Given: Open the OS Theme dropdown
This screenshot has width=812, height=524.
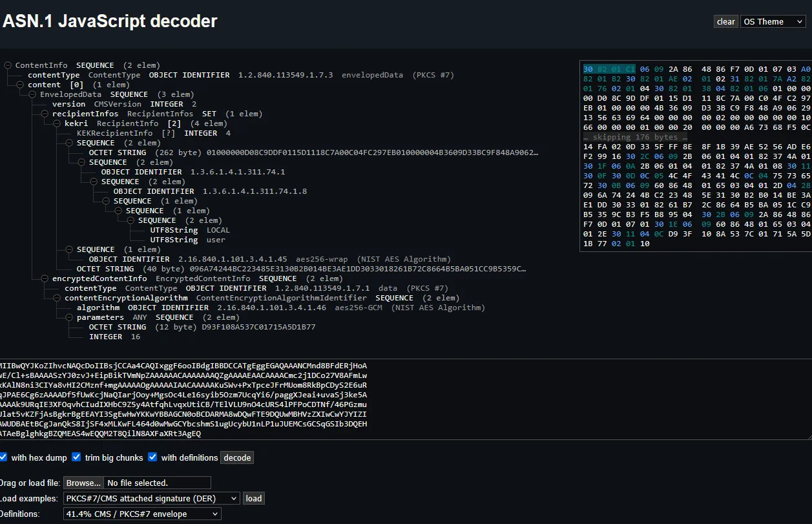Looking at the screenshot, I should pos(773,21).
